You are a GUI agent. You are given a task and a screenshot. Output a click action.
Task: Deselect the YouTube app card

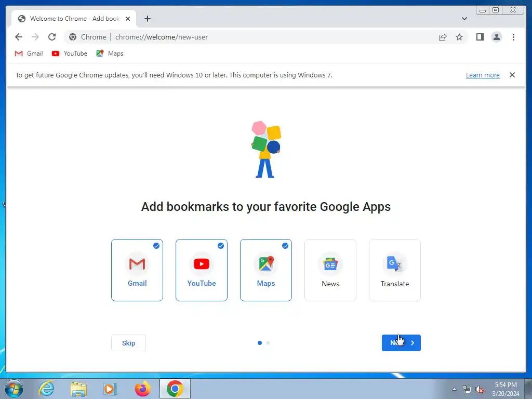tap(202, 270)
